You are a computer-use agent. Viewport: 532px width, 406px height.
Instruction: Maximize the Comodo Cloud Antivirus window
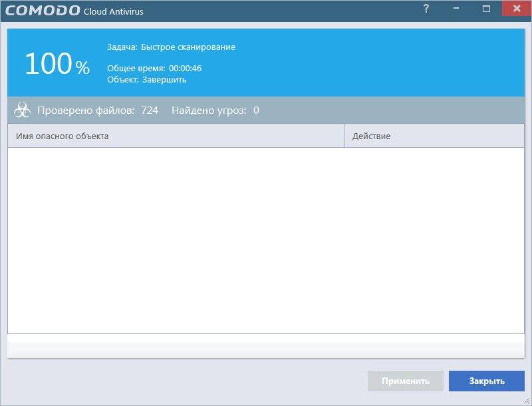(487, 9)
